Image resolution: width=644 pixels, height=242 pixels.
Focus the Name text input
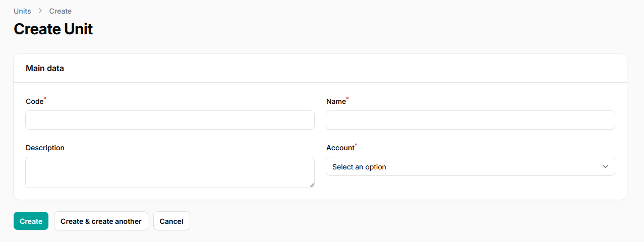(471, 120)
